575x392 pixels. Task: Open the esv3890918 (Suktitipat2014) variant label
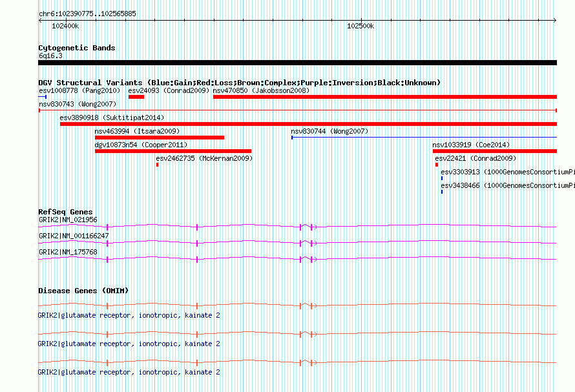click(112, 118)
